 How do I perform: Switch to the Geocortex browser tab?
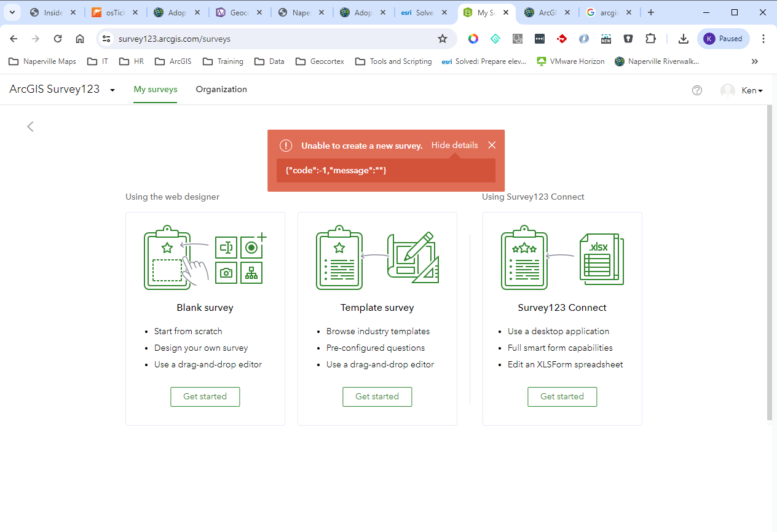pyautogui.click(x=238, y=12)
